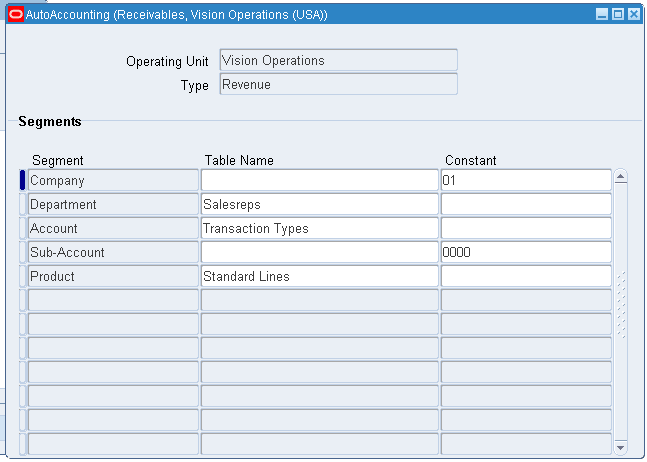Click the Standard Lines table name field
The width and height of the screenshot is (647, 462).
[x=319, y=276]
